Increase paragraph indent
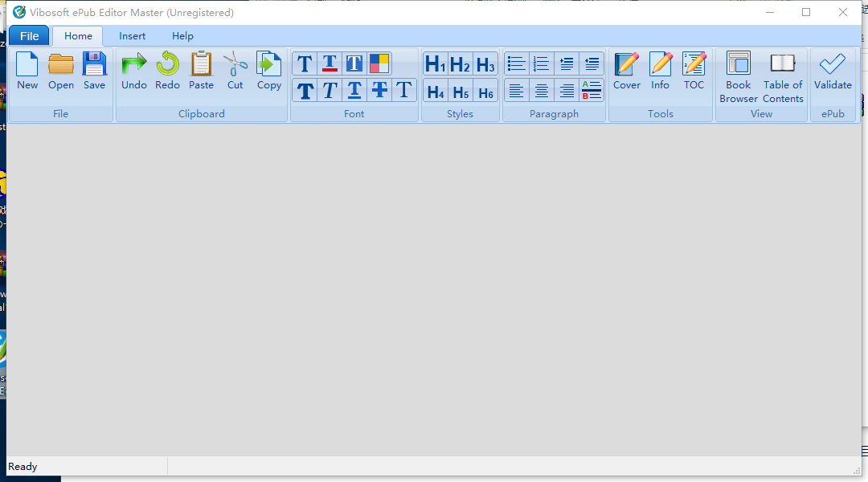The width and height of the screenshot is (868, 482). pyautogui.click(x=566, y=63)
